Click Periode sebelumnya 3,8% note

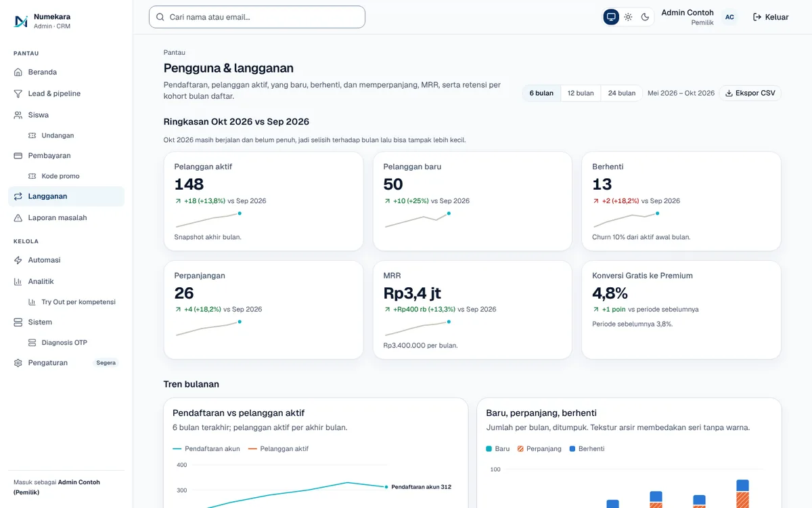coord(633,324)
